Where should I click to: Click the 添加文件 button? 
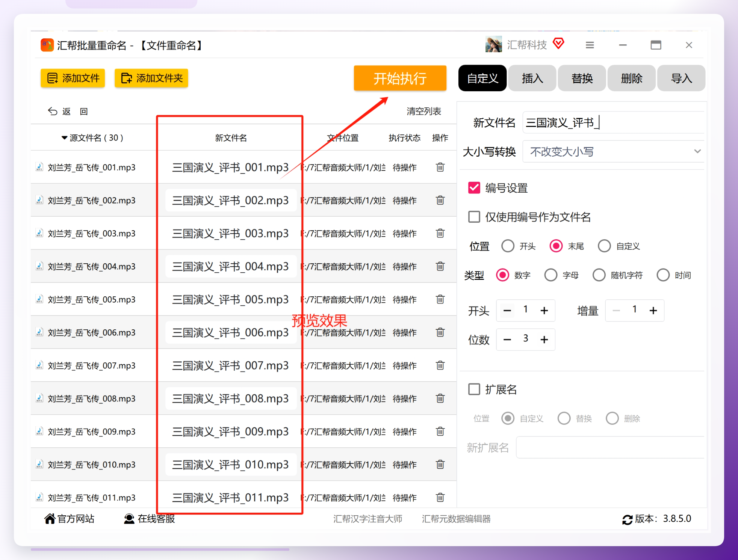tap(73, 78)
